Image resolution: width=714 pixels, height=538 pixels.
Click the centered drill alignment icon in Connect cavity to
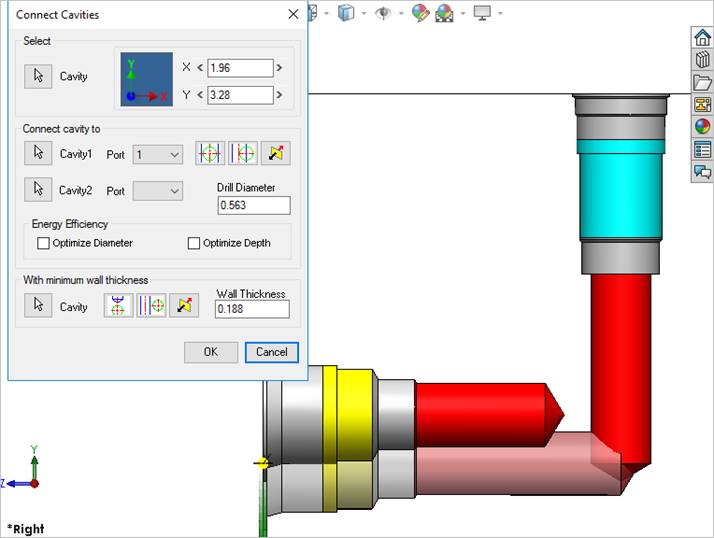click(209, 153)
